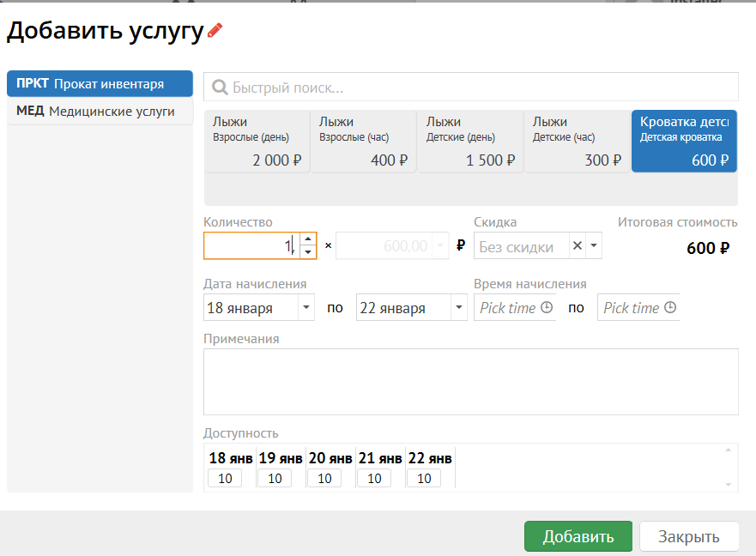The image size is (756, 556).
Task: Select the Кроватка детская service tile
Action: 684,142
